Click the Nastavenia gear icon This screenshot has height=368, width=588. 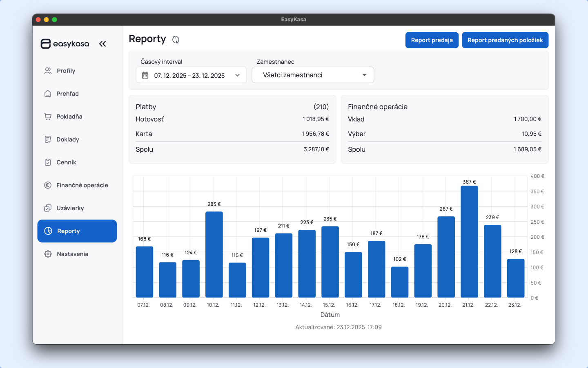pos(48,254)
